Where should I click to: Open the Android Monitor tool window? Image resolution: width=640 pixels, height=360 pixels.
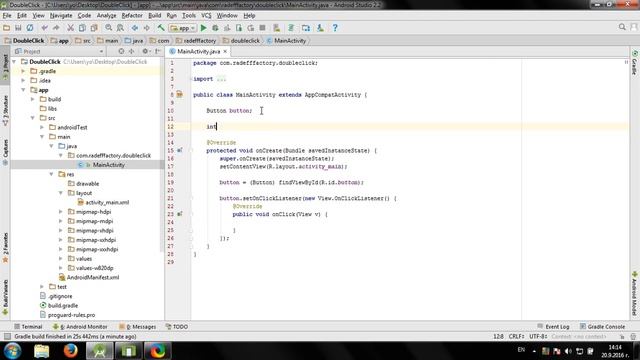80,327
